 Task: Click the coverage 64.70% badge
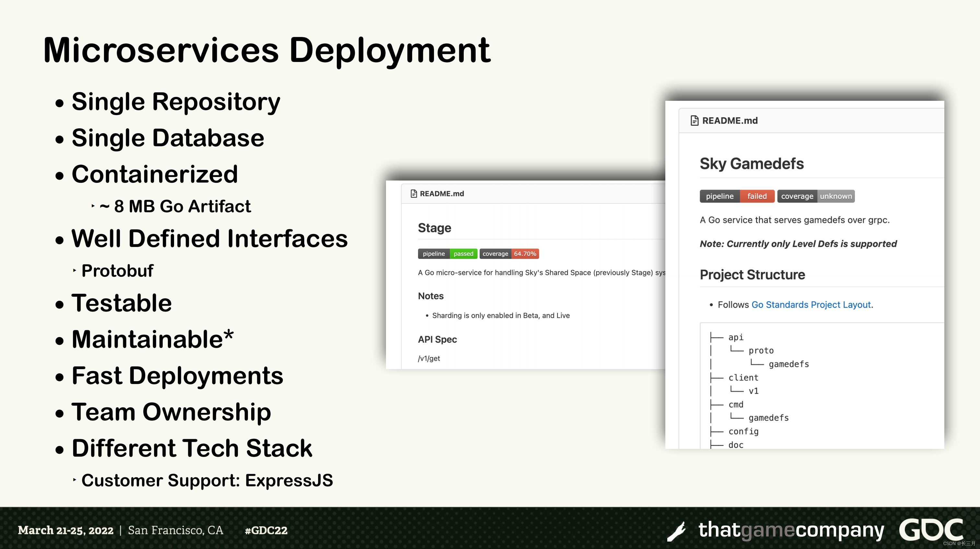tap(509, 254)
